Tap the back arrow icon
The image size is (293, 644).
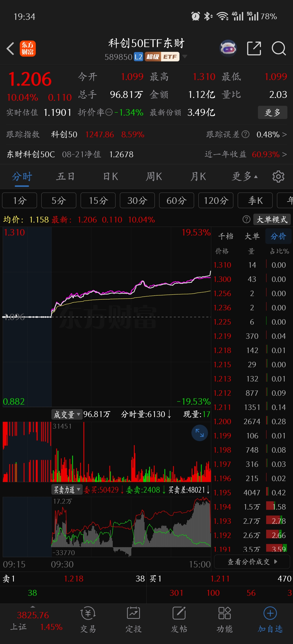[10, 49]
